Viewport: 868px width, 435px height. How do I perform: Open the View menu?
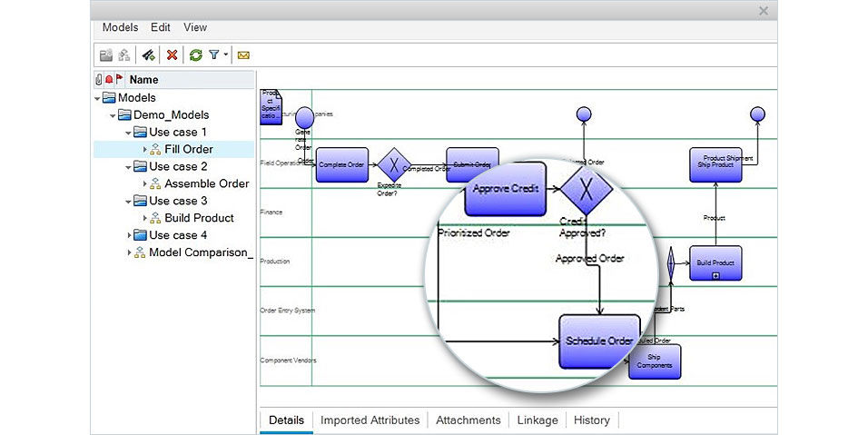point(194,27)
